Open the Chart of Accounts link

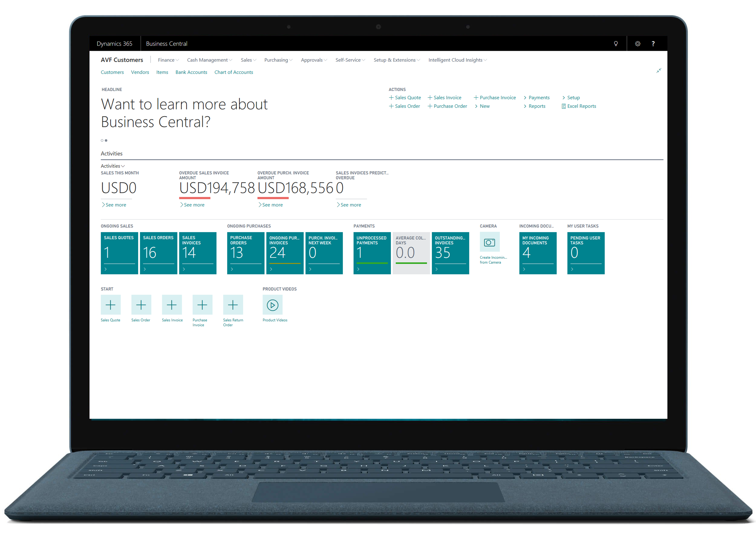234,72
